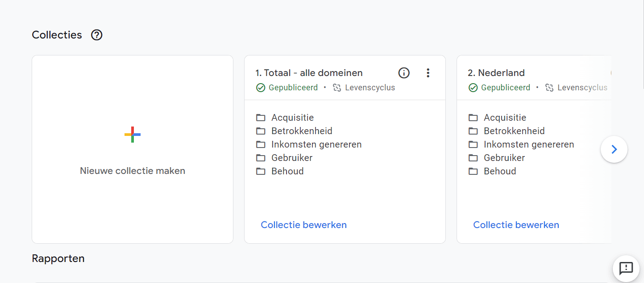Click Collectie bewerken in Totaal - alle domeinen card

pyautogui.click(x=303, y=225)
